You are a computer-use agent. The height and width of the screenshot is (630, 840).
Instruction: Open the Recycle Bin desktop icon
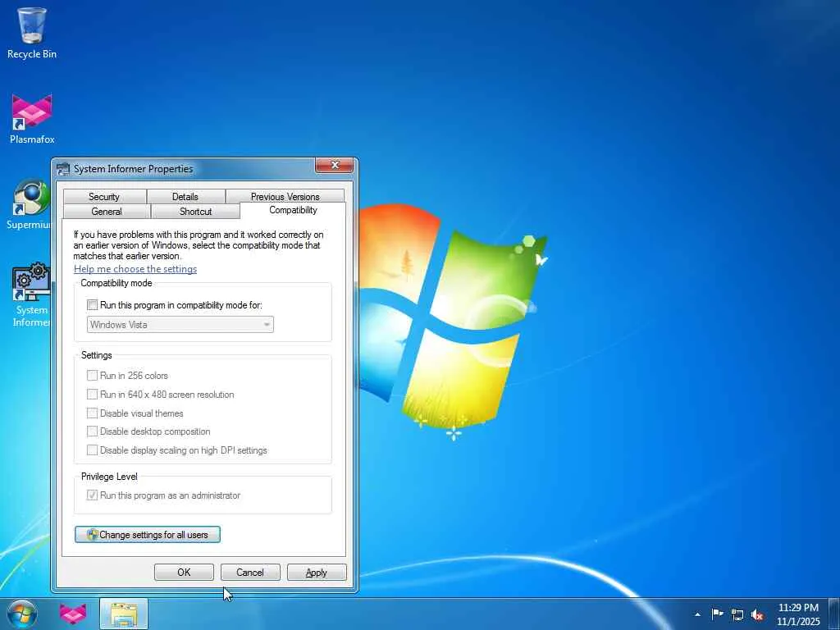(x=32, y=33)
